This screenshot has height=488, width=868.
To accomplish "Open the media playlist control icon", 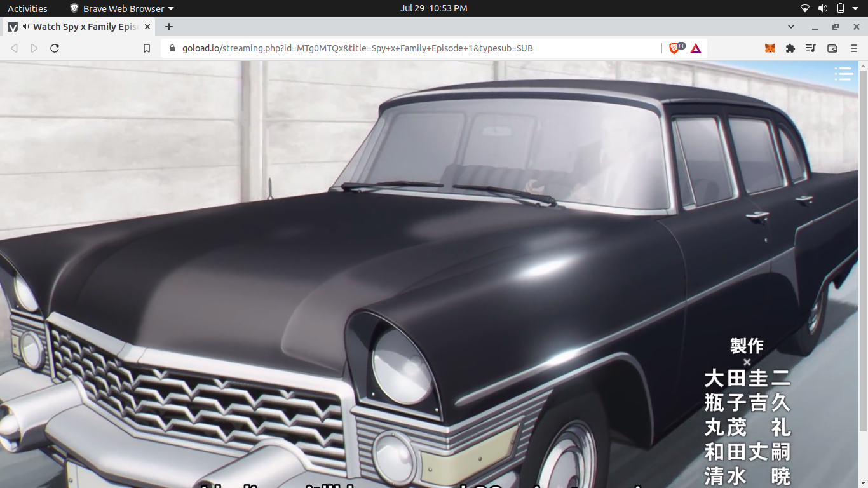I will [x=811, y=48].
